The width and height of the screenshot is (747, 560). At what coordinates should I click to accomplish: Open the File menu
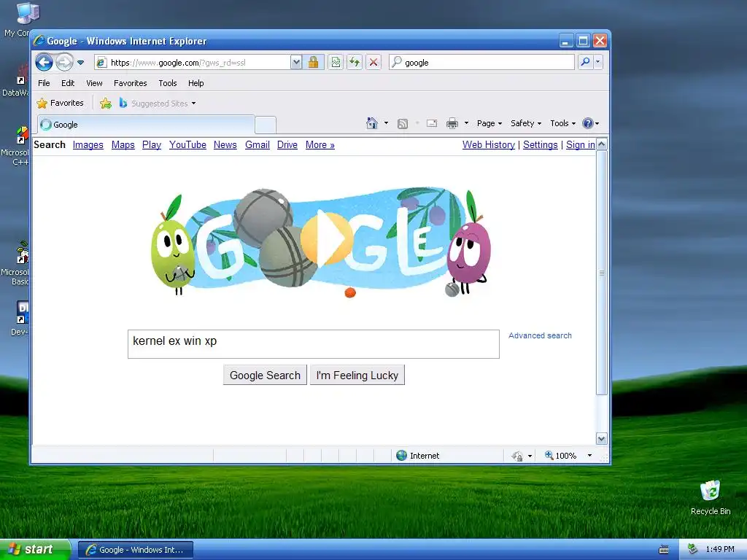[44, 83]
